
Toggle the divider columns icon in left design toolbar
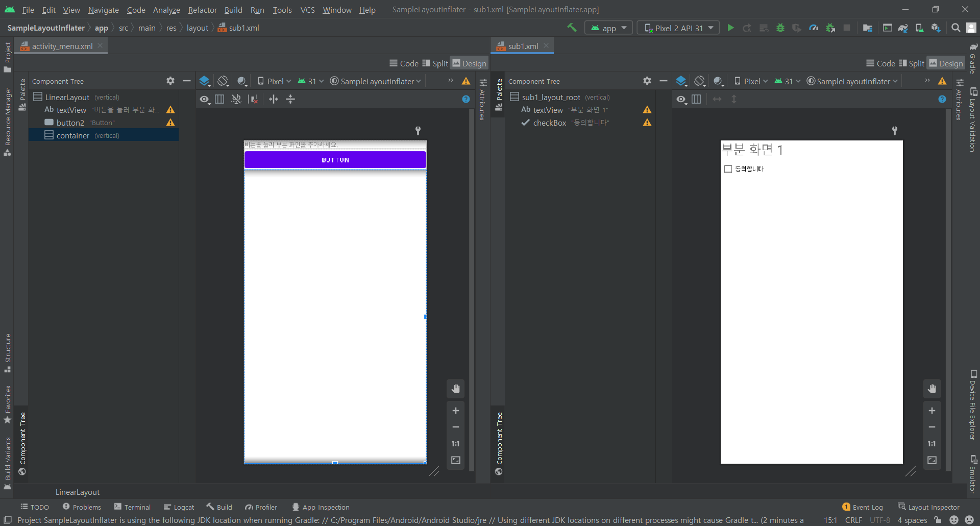pyautogui.click(x=219, y=99)
